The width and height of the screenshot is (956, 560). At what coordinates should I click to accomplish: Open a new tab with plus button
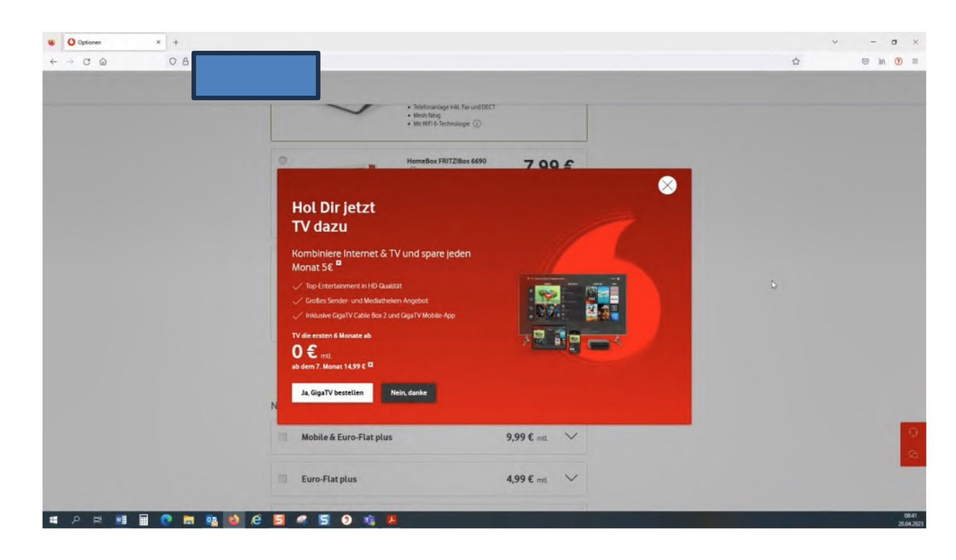pos(176,42)
